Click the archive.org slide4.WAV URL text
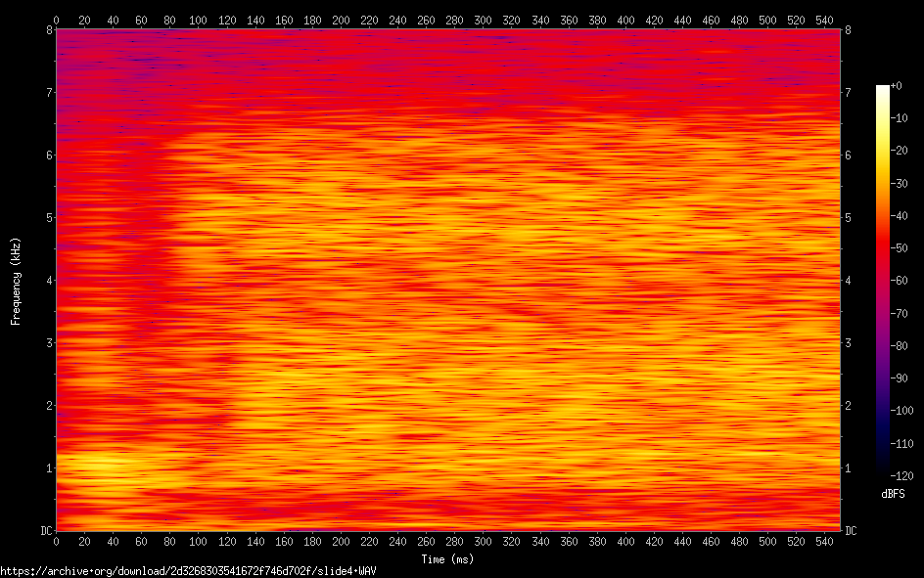Image resolution: width=924 pixels, height=578 pixels. click(188, 570)
